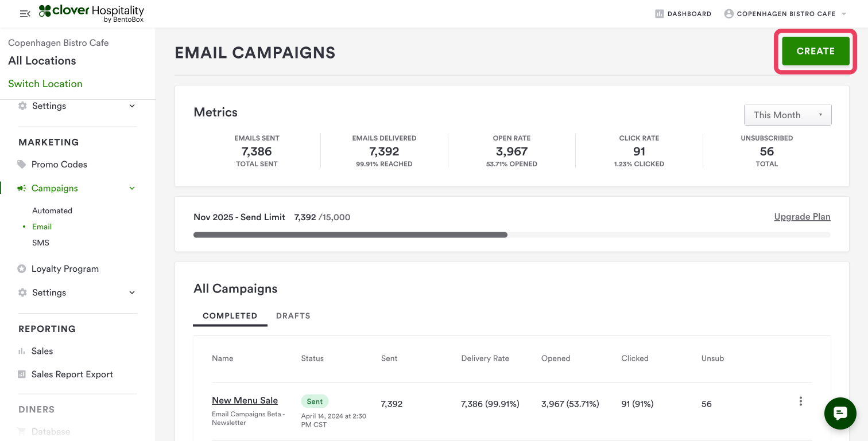The height and width of the screenshot is (441, 868).
Task: Collapse the Campaigns submenu chevron
Action: (x=132, y=188)
